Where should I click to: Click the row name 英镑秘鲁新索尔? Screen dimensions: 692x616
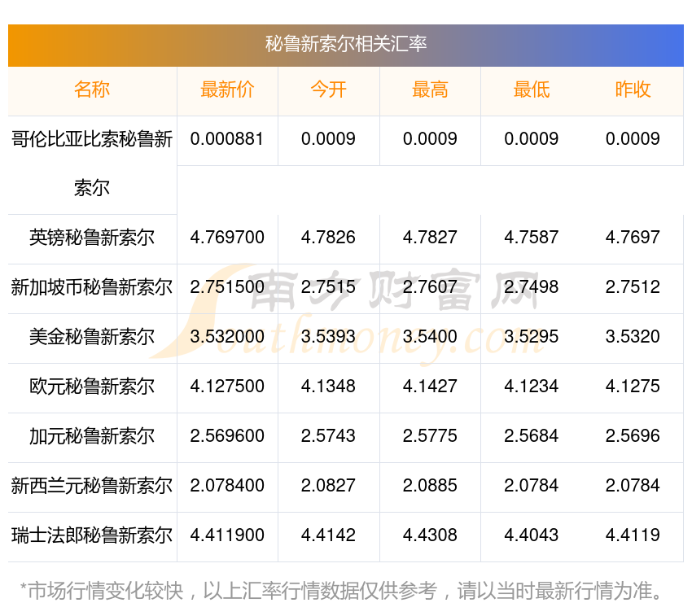92,238
